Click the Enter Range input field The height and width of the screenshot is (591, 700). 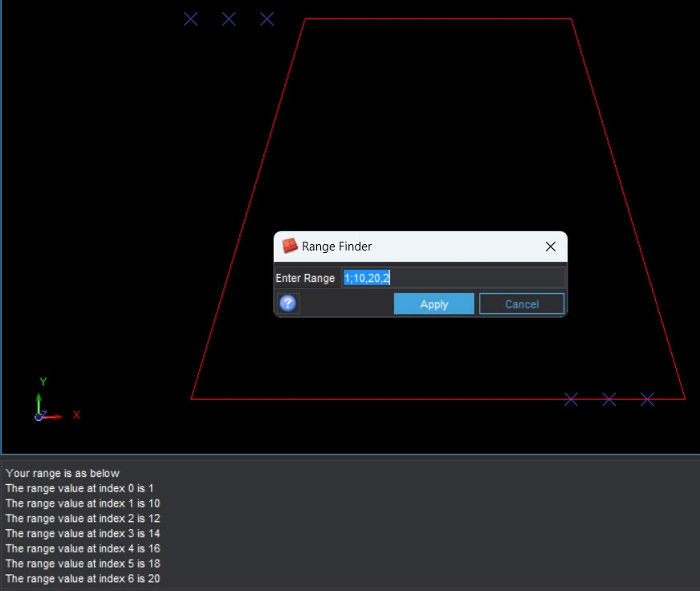tap(453, 278)
